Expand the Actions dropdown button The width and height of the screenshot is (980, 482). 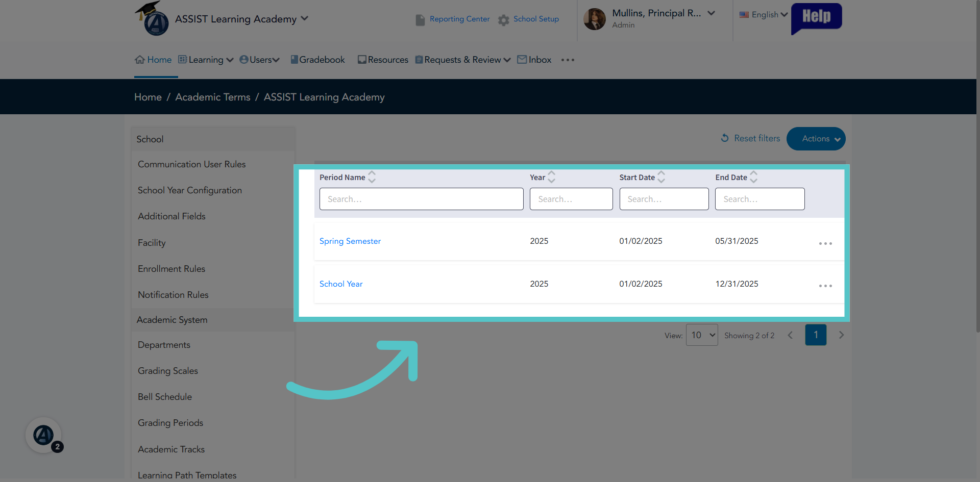pos(816,139)
